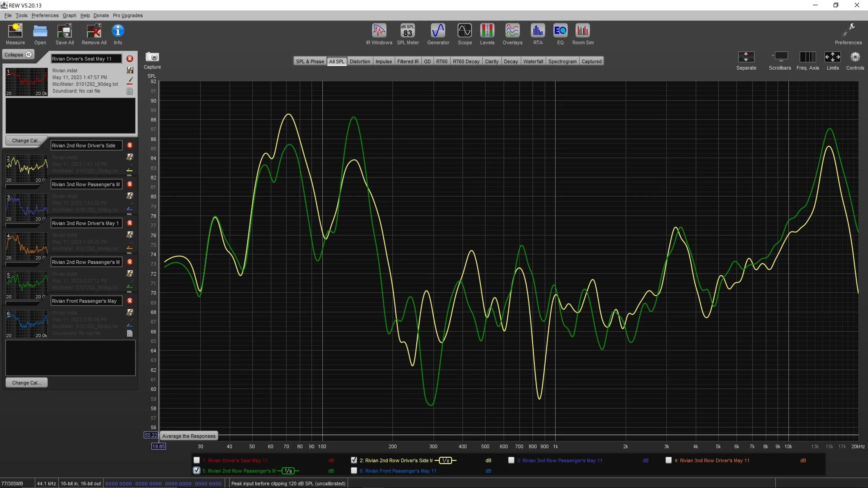
Task: Change trace colour for Rivian Driver's Seat
Action: pos(130,81)
